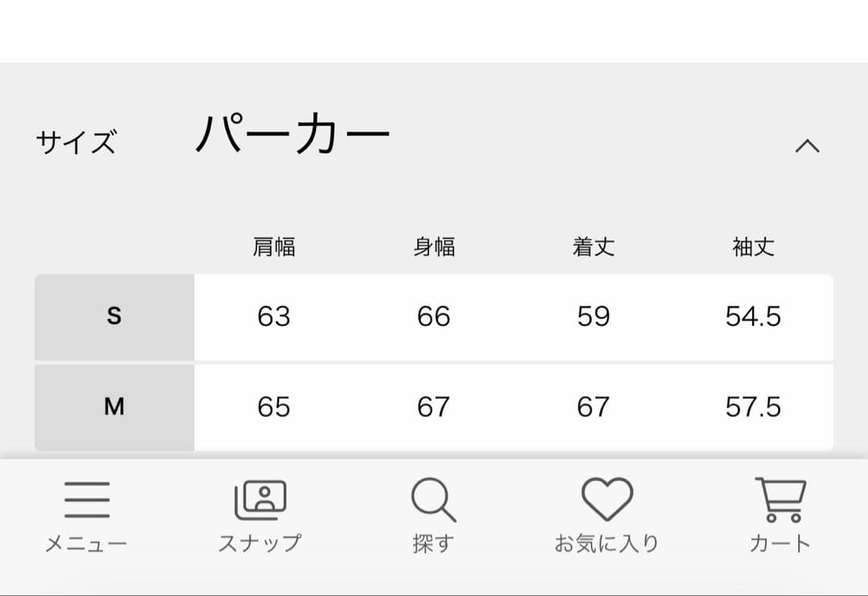Click S size 着丈 value 59
Image resolution: width=868 pixels, height=596 pixels.
593,316
